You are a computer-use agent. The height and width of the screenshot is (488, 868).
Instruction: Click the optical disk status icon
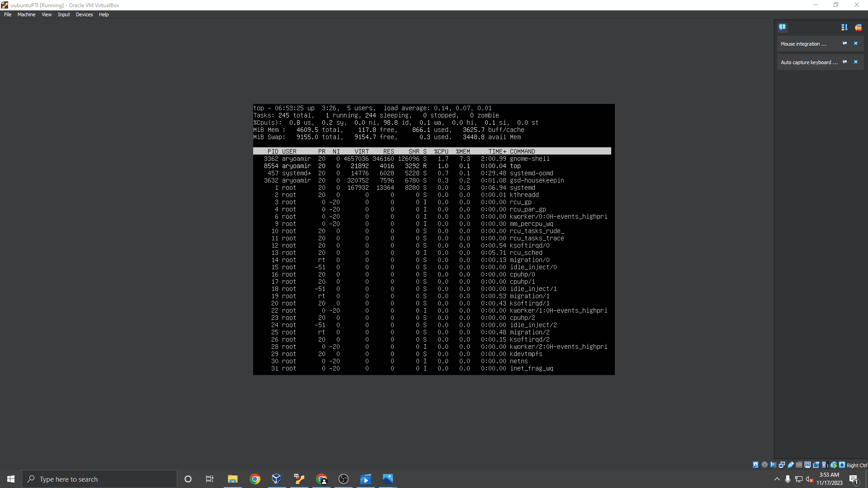point(764,465)
